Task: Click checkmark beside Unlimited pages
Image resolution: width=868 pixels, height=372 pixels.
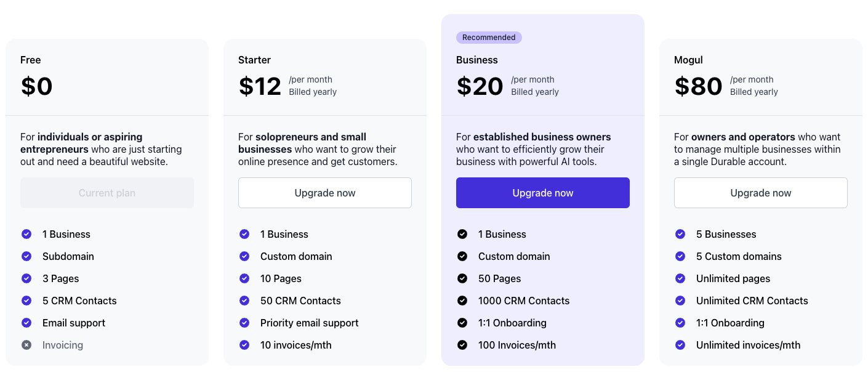Action: [680, 278]
